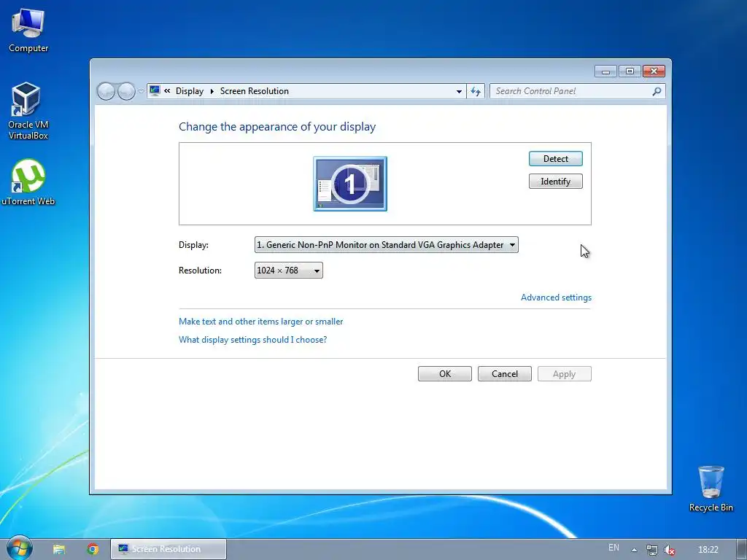Close the Screen Resolution window
This screenshot has width=747, height=560.
(654, 71)
